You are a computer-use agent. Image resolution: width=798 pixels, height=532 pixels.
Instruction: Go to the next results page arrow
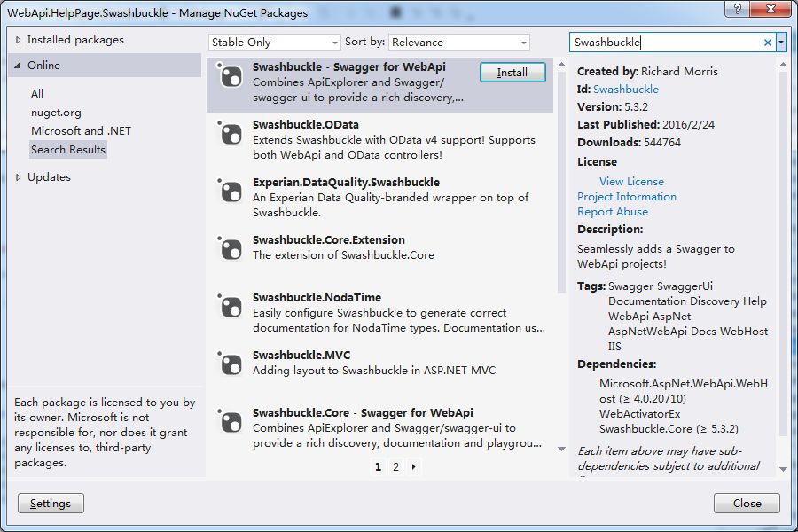[413, 466]
